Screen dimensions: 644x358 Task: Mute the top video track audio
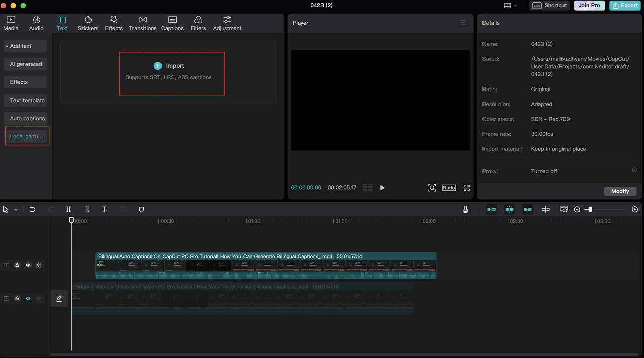[39, 265]
